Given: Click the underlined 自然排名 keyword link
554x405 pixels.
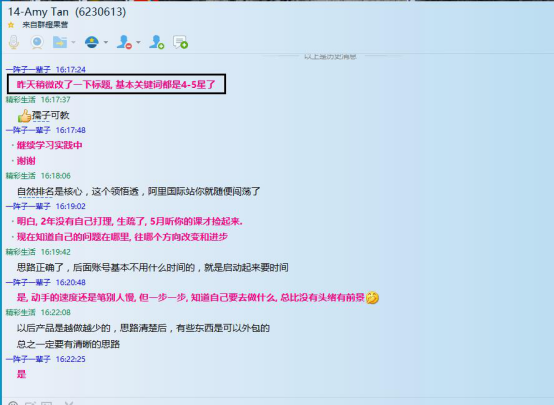Looking at the screenshot, I should [x=35, y=192].
